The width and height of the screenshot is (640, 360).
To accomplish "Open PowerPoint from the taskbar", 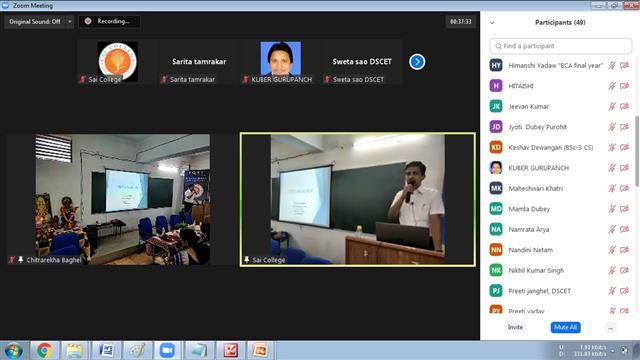I will coord(260,351).
